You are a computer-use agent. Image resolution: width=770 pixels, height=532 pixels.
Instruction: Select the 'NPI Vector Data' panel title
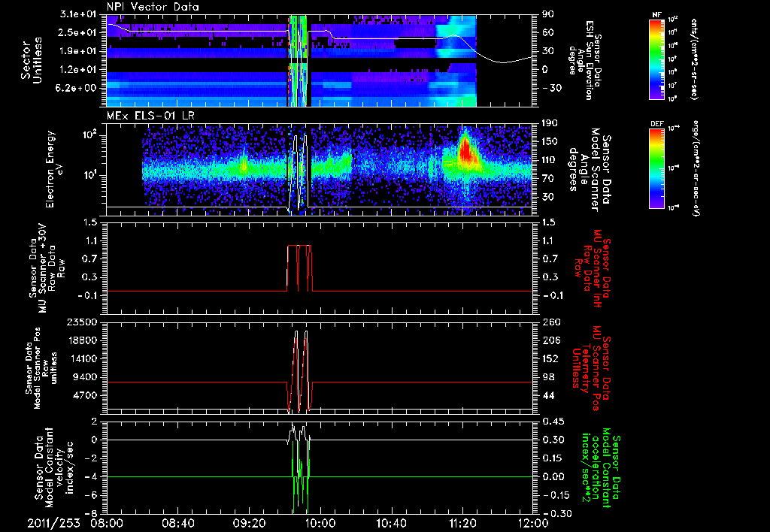tap(153, 7)
